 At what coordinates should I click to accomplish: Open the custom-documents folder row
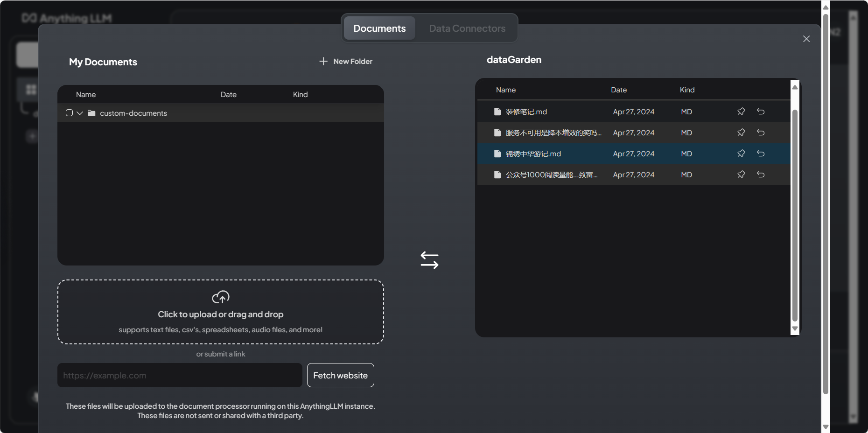(x=133, y=113)
